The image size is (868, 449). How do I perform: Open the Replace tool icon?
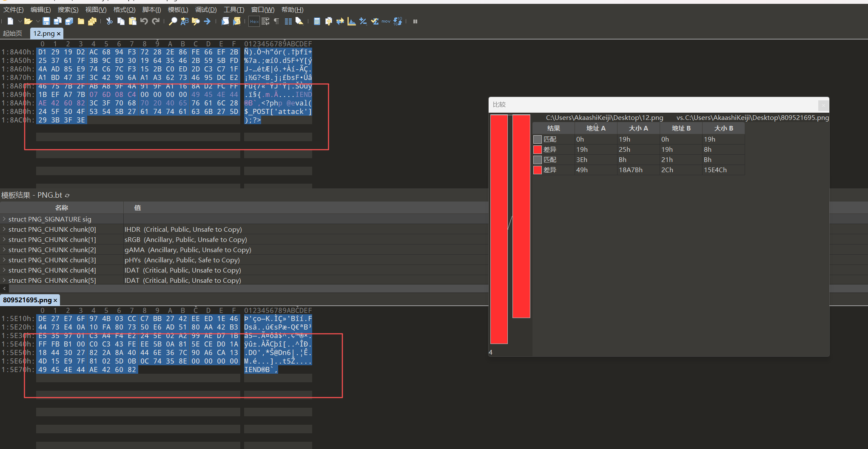(184, 21)
